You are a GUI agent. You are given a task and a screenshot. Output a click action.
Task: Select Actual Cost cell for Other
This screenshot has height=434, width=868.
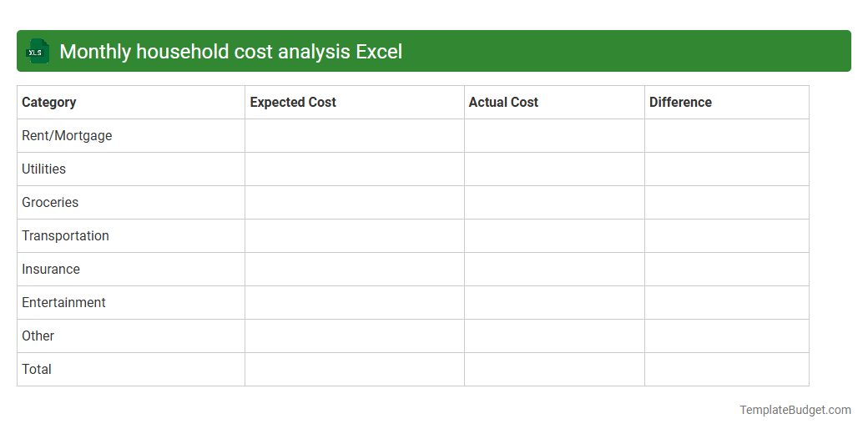point(555,336)
